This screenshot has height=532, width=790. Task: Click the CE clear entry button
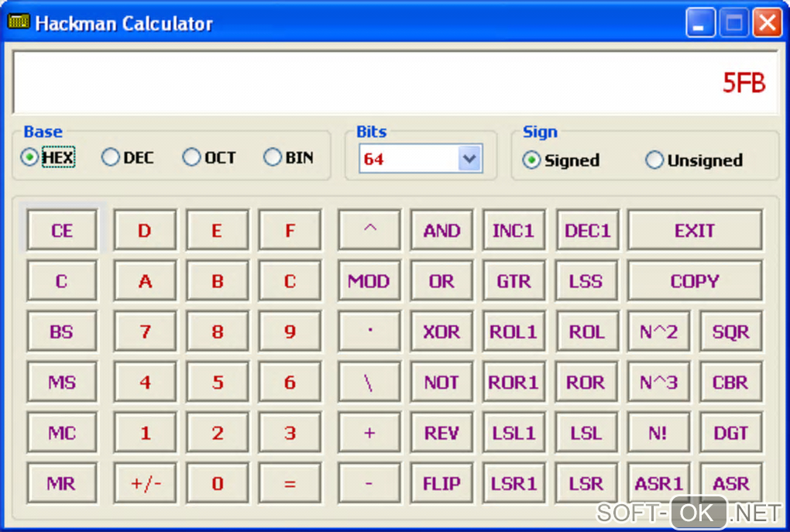(x=62, y=230)
